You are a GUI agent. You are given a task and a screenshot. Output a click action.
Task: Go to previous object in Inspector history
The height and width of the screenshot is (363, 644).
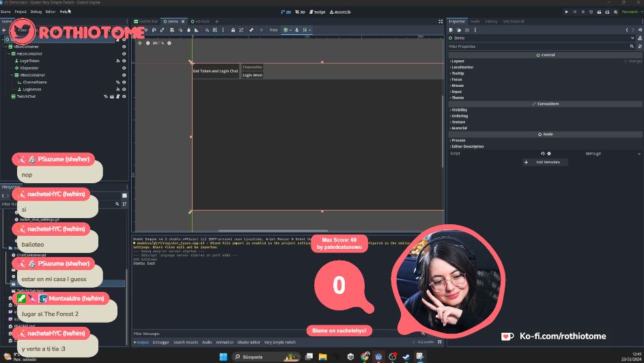tap(627, 30)
